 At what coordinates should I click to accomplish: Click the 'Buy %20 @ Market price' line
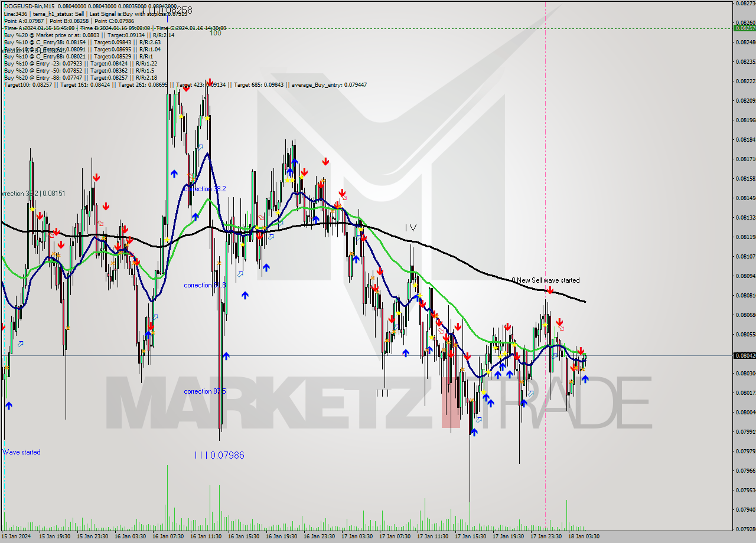[89, 35]
